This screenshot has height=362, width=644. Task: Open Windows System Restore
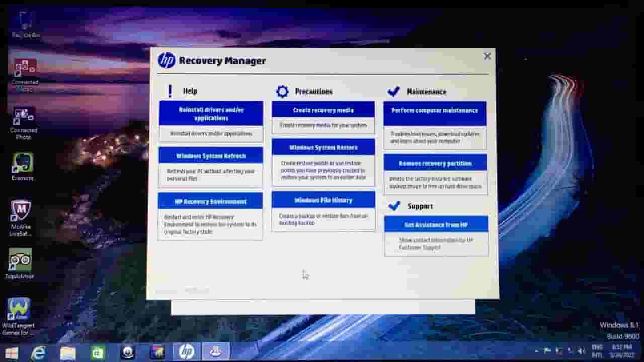click(324, 147)
